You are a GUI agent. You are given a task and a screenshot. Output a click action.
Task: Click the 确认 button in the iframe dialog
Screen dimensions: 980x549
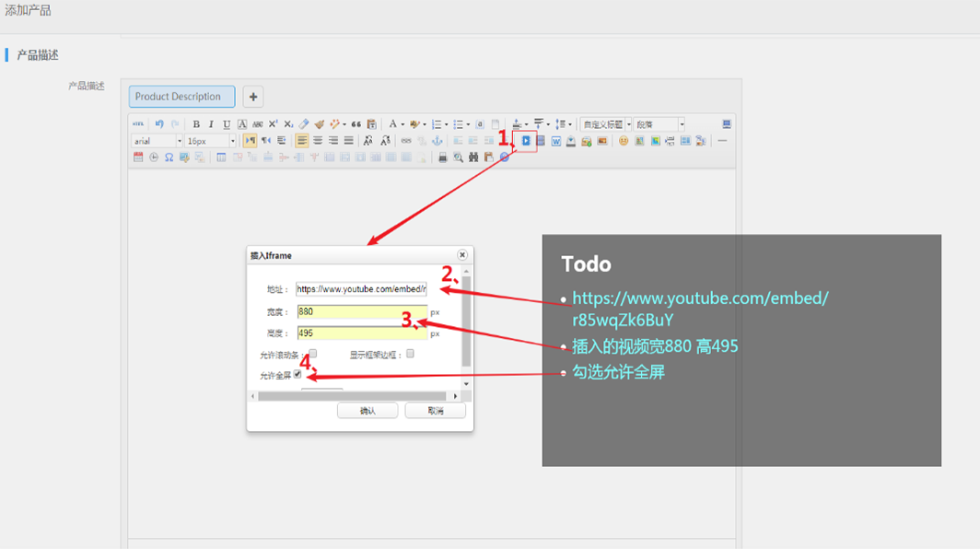tap(367, 411)
